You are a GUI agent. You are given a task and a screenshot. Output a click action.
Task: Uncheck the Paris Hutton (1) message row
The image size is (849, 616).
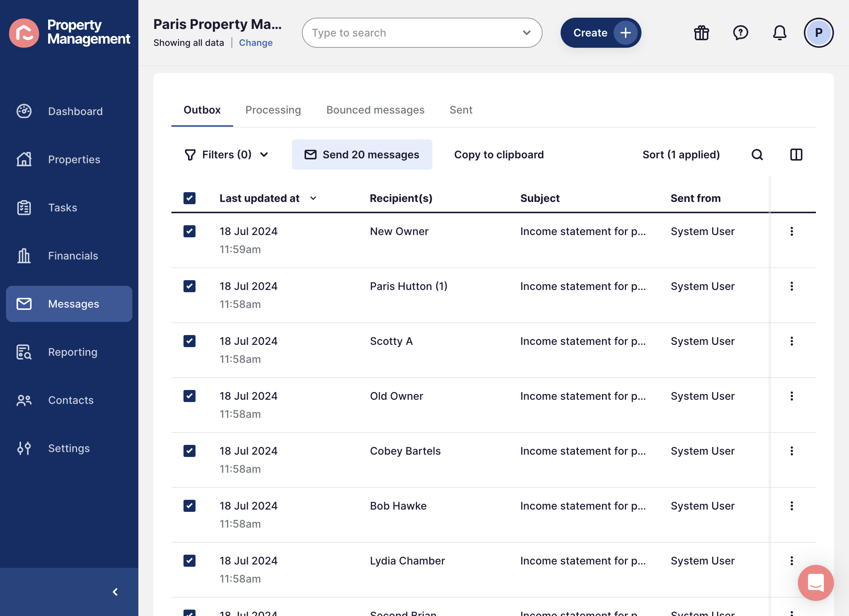pyautogui.click(x=190, y=286)
